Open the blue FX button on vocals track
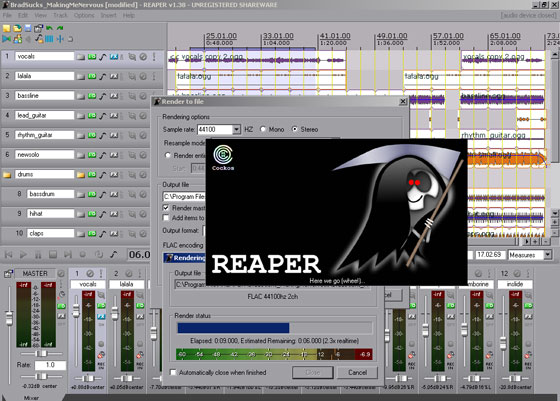This screenshot has height=401, width=560. pyautogui.click(x=114, y=56)
